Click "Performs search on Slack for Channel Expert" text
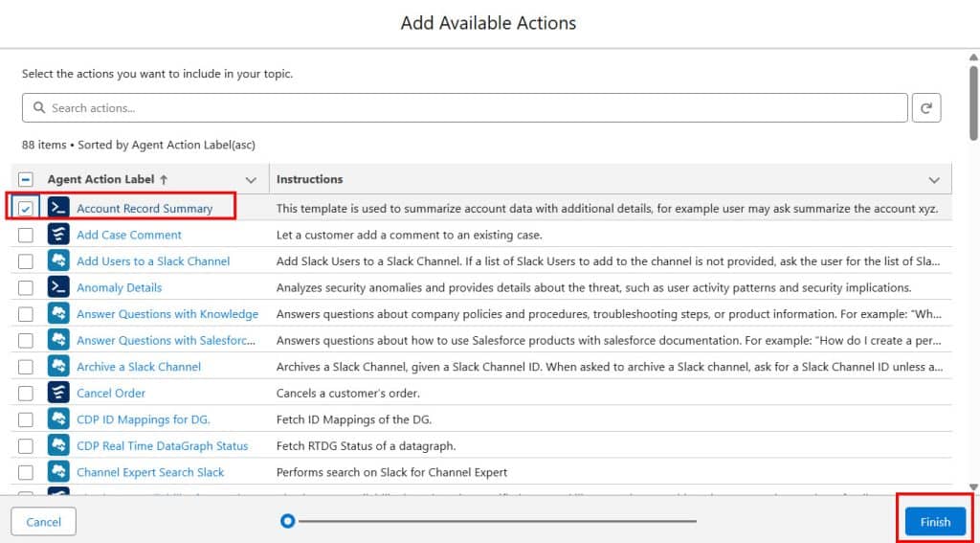 [391, 472]
